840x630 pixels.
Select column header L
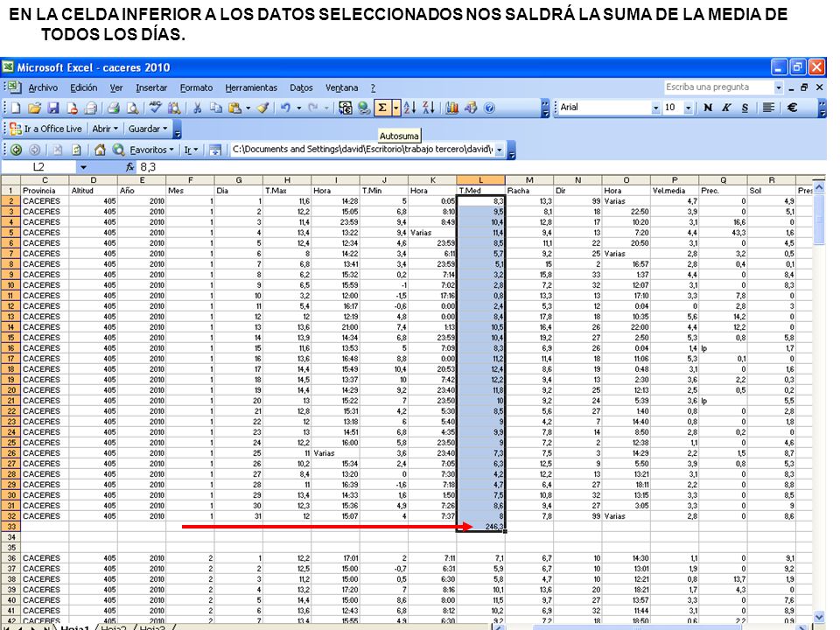tap(480, 180)
